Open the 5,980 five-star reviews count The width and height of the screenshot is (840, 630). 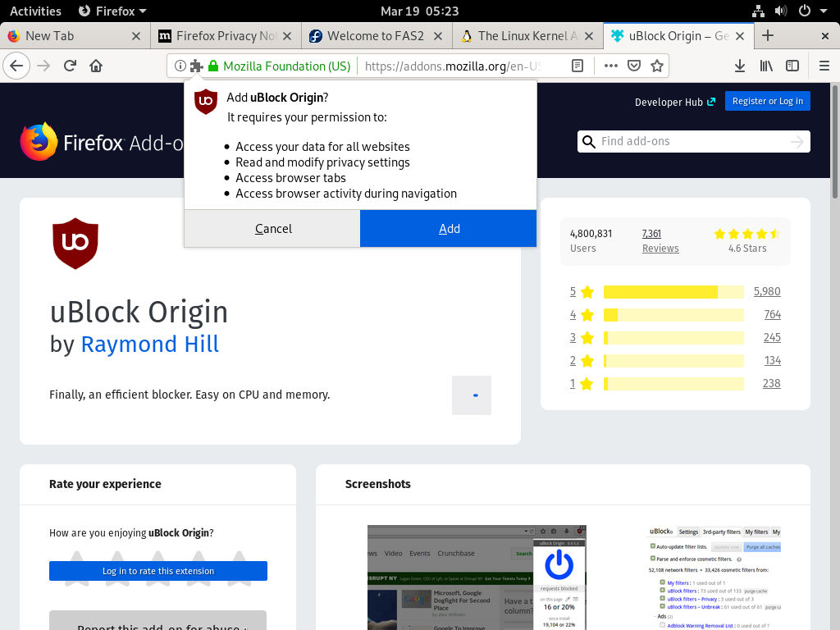click(x=767, y=291)
